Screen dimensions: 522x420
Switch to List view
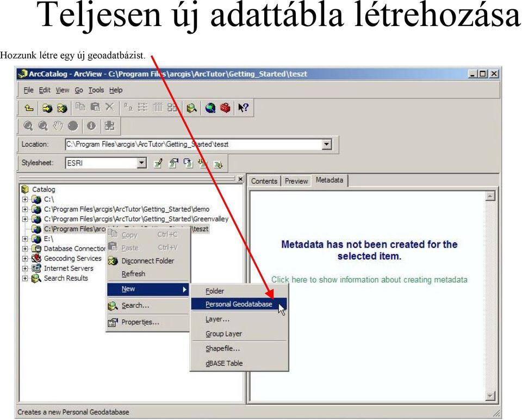(143, 107)
